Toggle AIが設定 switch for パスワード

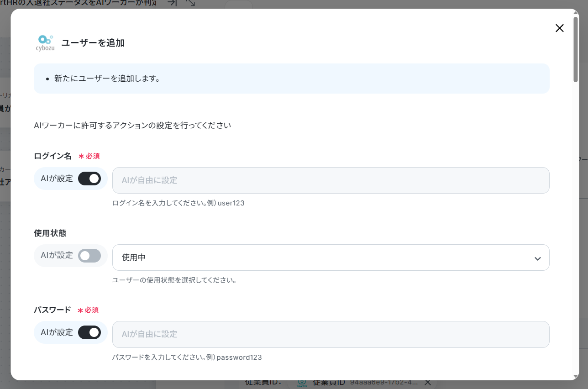coord(89,332)
